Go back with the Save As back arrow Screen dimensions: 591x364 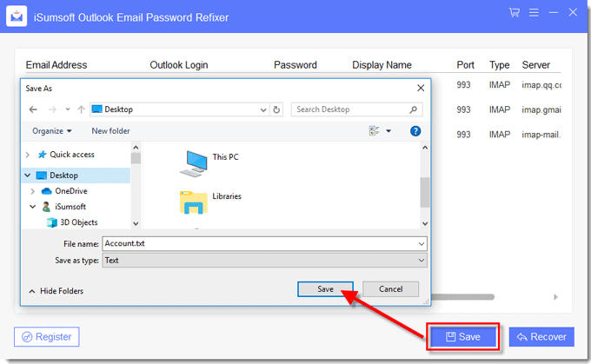click(33, 109)
